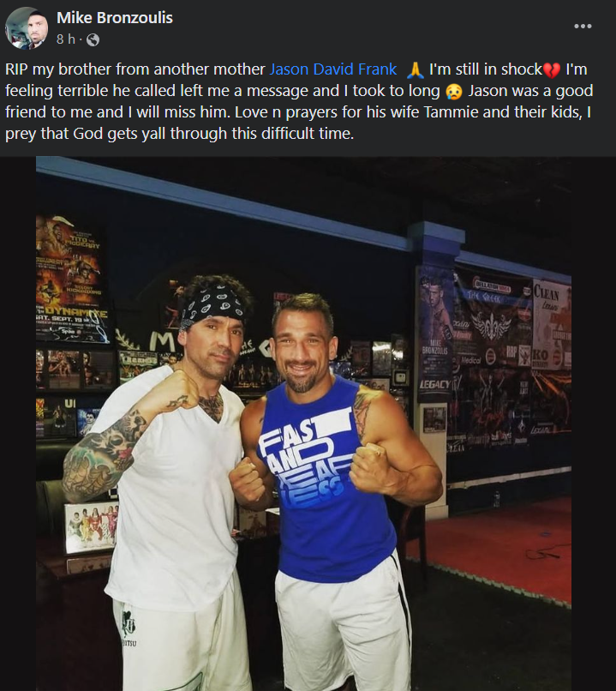This screenshot has width=616, height=691.
Task: Open the Mike Bronzoulis name link
Action: tap(115, 18)
